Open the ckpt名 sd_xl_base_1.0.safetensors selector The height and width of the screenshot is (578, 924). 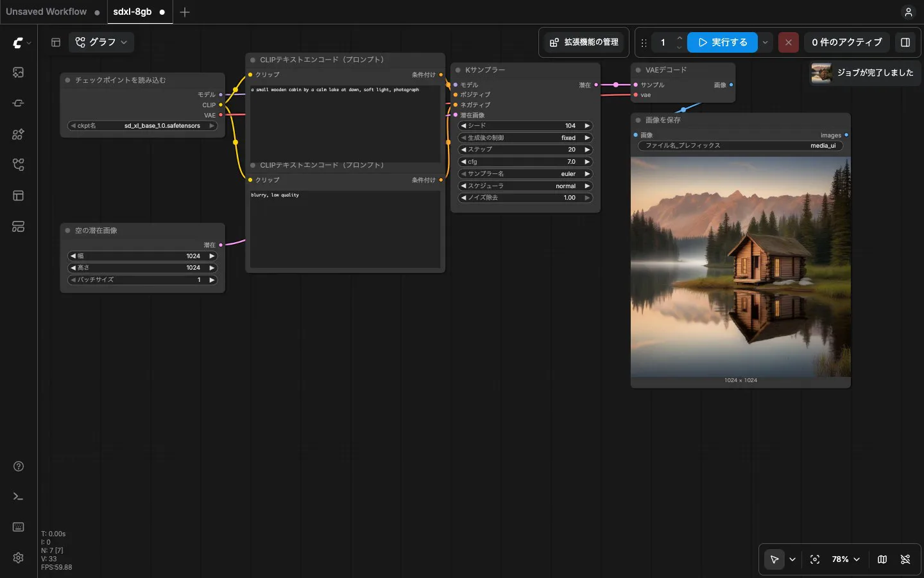(x=142, y=126)
